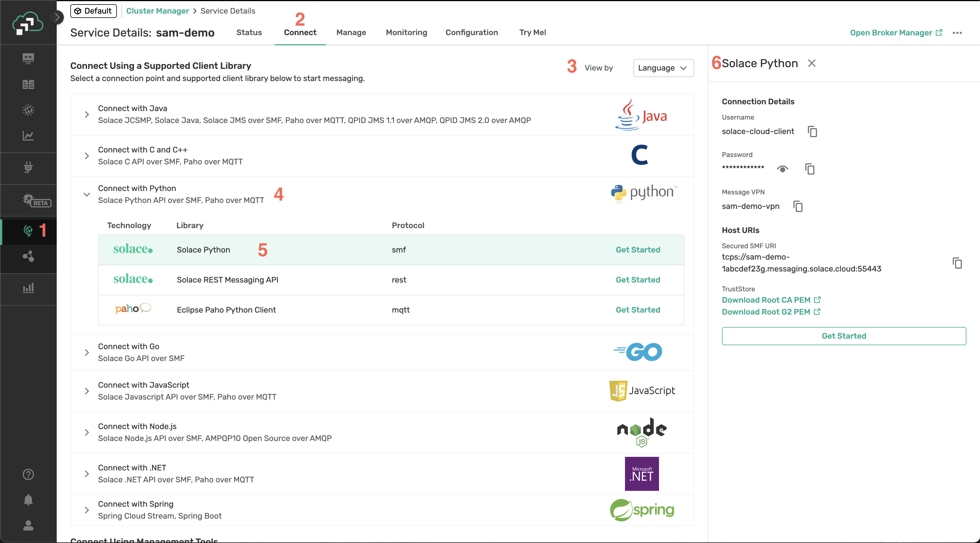Switch to the Monitoring tab
This screenshot has height=543, width=980.
pos(406,33)
